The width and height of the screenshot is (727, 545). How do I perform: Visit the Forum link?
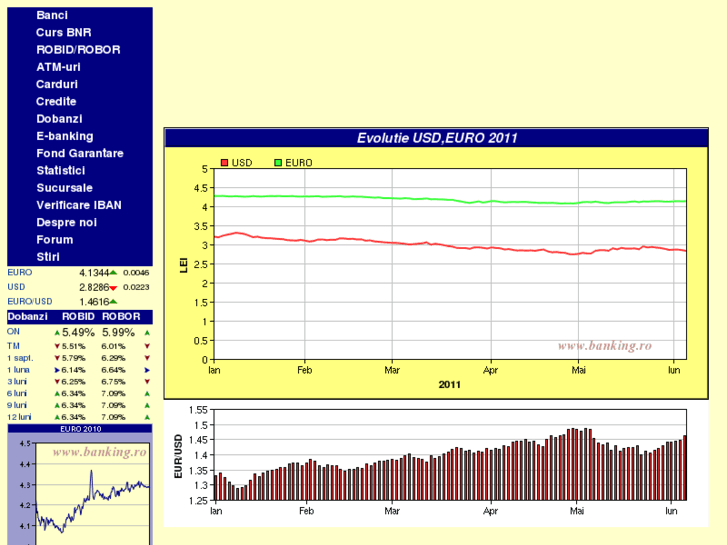[54, 240]
